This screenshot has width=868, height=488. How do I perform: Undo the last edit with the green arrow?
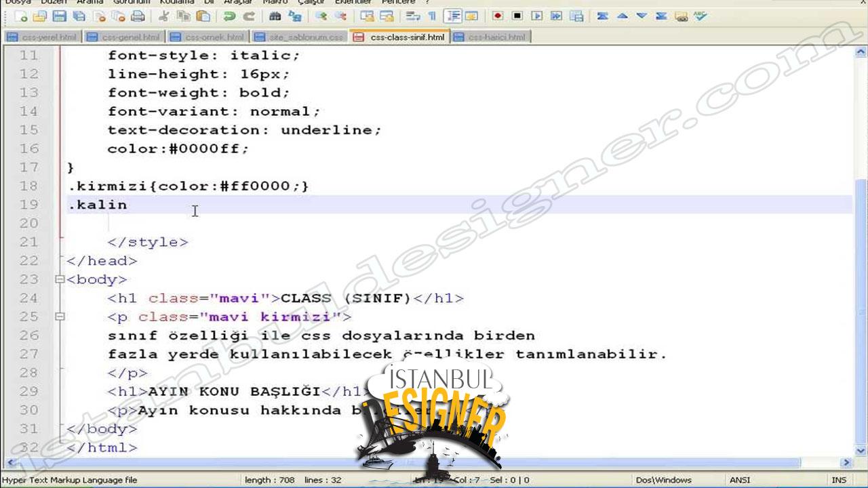point(230,16)
